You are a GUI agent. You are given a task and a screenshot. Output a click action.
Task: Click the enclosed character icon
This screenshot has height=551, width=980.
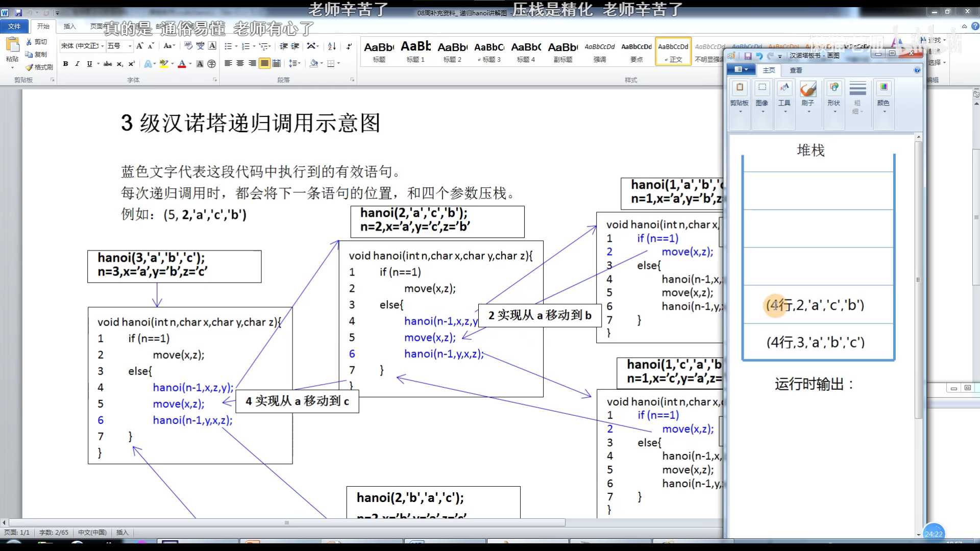(212, 64)
